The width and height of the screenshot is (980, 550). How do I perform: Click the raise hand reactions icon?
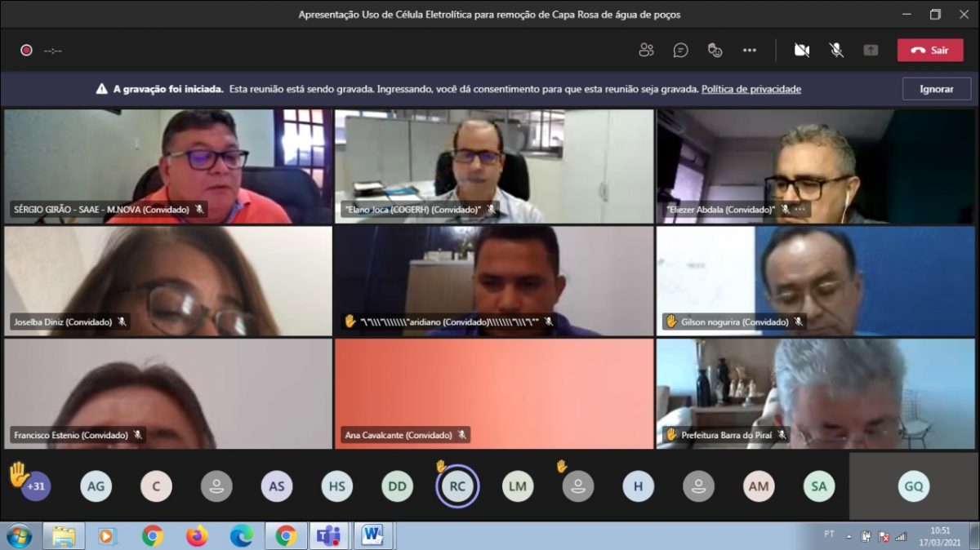pos(715,51)
